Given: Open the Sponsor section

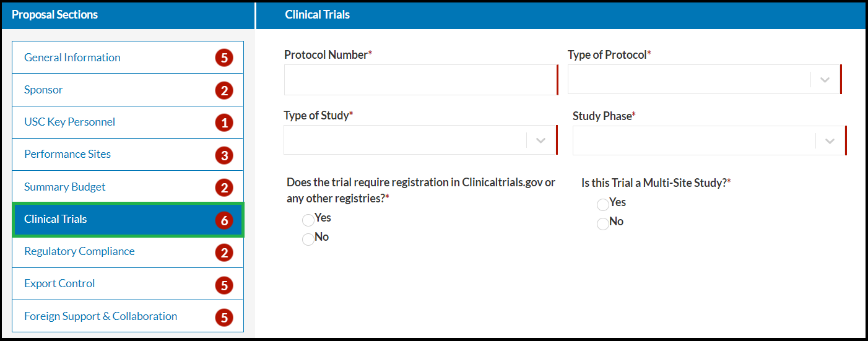Looking at the screenshot, I should tap(43, 90).
